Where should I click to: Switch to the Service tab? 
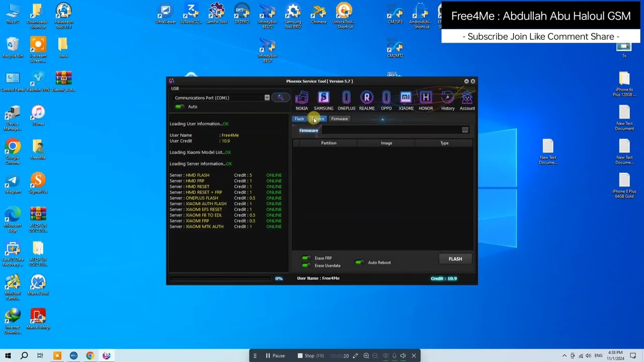(x=318, y=119)
